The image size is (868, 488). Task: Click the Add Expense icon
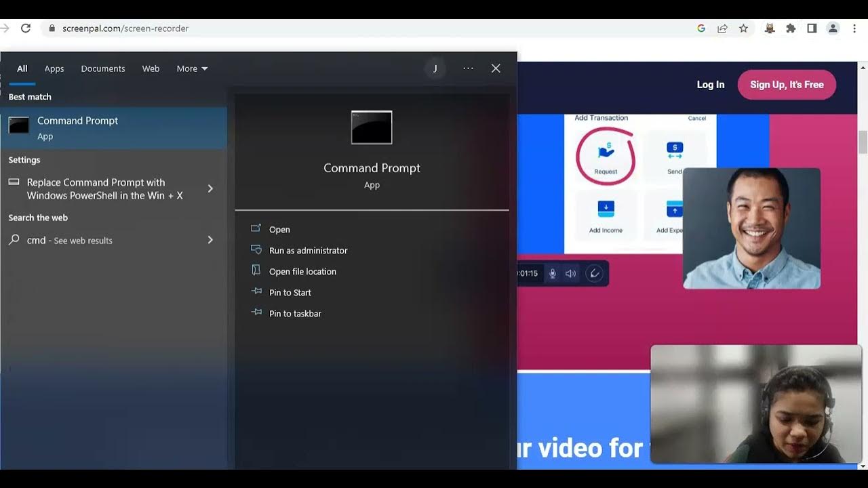tap(674, 209)
